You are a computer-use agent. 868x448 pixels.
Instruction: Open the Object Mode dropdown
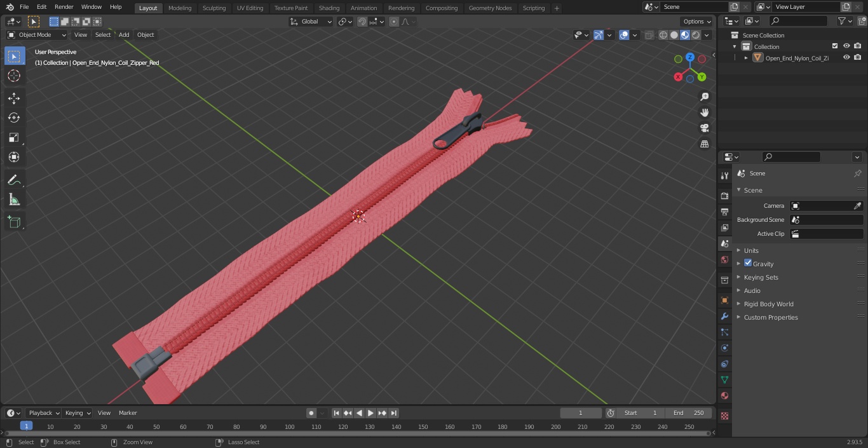(x=36, y=35)
